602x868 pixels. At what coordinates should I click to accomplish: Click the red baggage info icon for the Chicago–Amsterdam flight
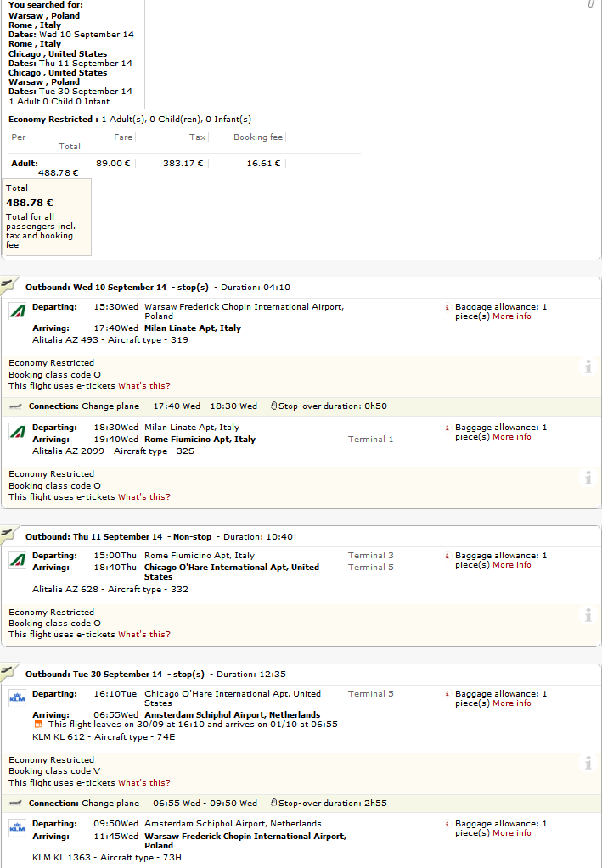point(447,694)
